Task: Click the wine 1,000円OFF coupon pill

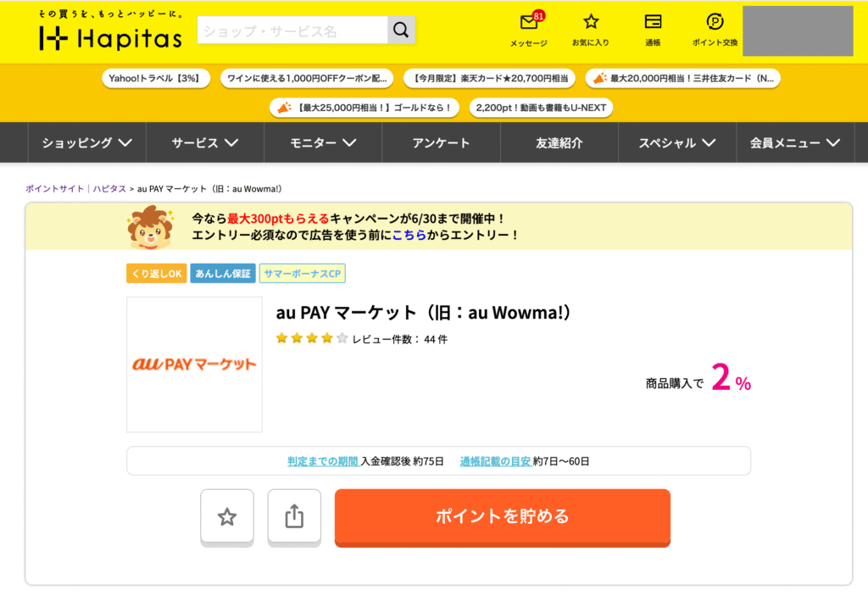Action: pos(307,78)
